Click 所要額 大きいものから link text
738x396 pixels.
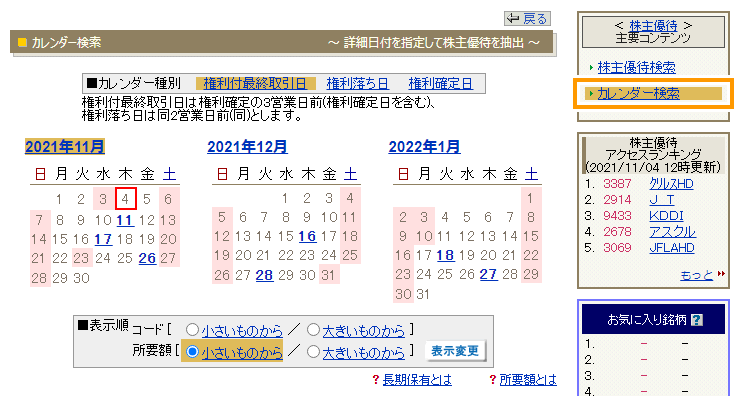pyautogui.click(x=363, y=352)
